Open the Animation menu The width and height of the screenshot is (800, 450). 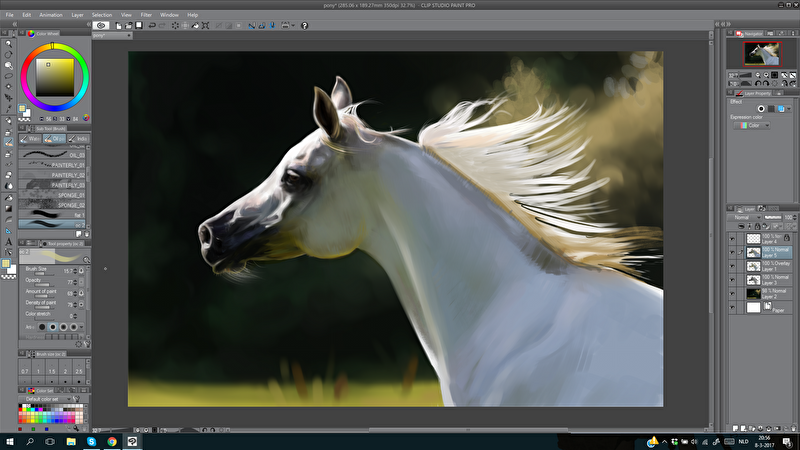(x=51, y=15)
